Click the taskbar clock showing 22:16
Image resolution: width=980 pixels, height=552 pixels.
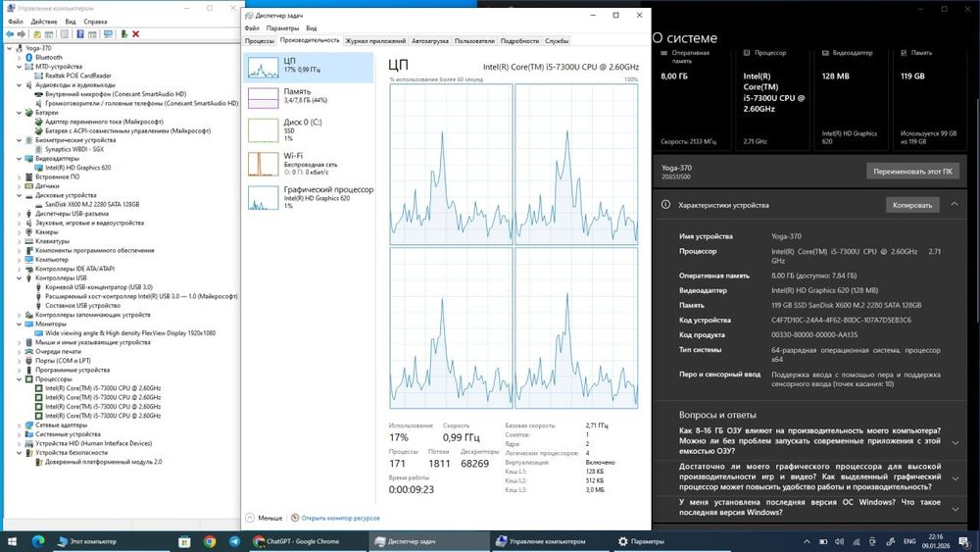point(935,541)
